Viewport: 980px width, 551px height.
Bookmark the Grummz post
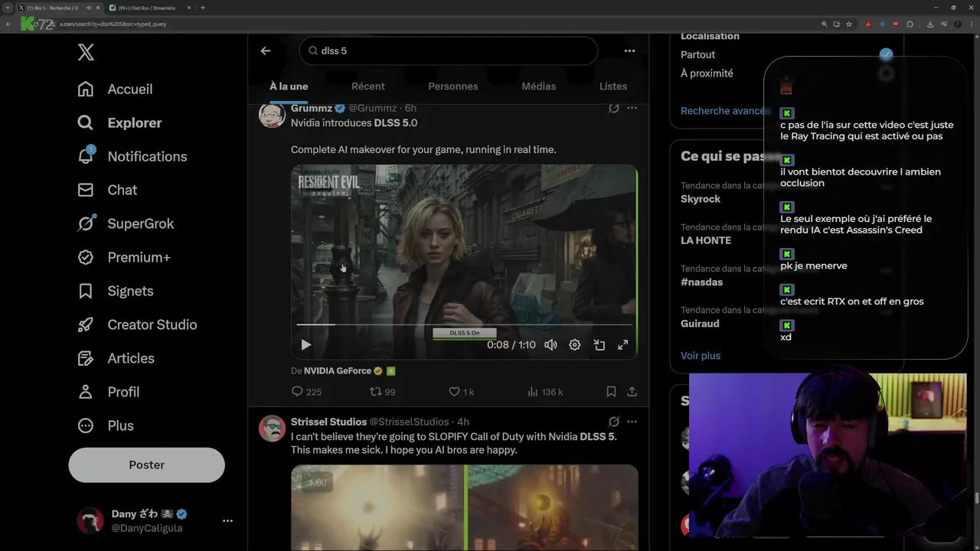click(x=611, y=392)
